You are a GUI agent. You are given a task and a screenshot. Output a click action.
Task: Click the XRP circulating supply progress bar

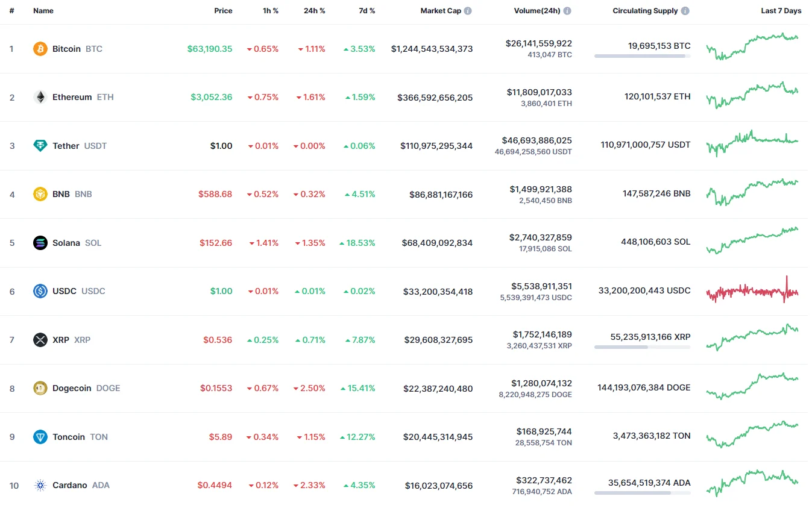(642, 347)
